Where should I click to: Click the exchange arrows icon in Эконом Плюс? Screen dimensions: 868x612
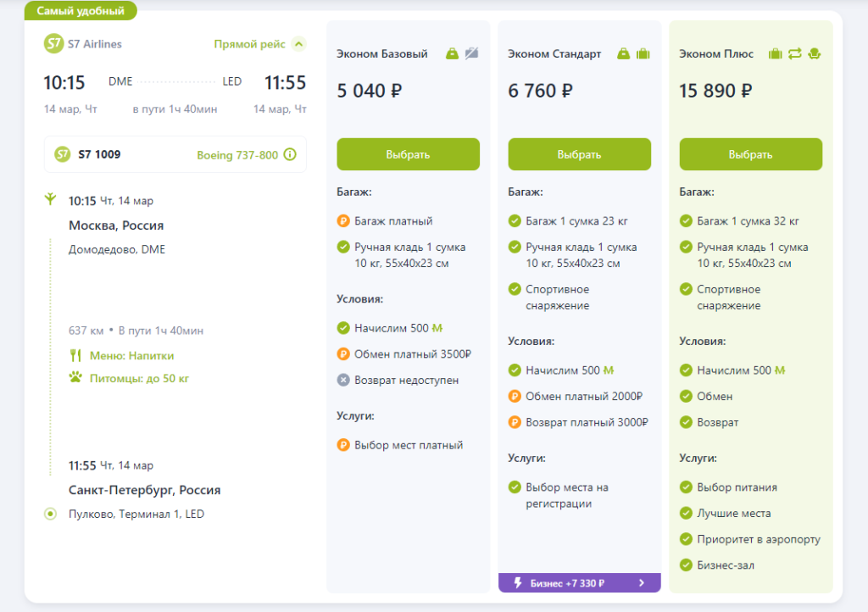tap(794, 53)
